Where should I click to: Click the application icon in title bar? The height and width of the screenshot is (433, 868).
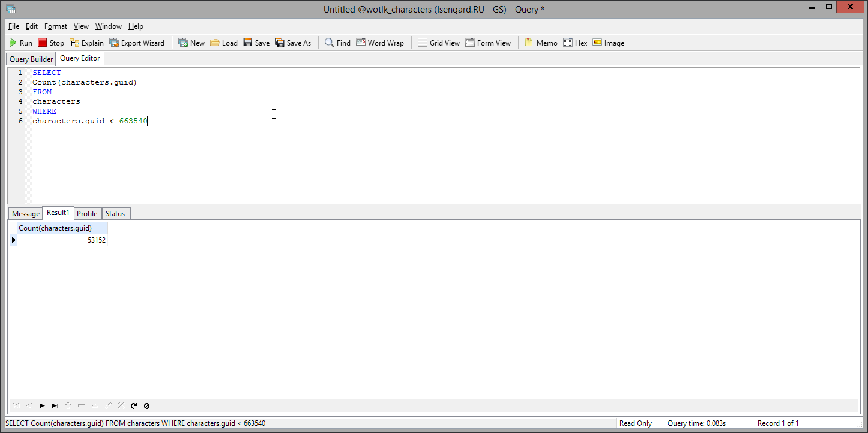[x=11, y=9]
